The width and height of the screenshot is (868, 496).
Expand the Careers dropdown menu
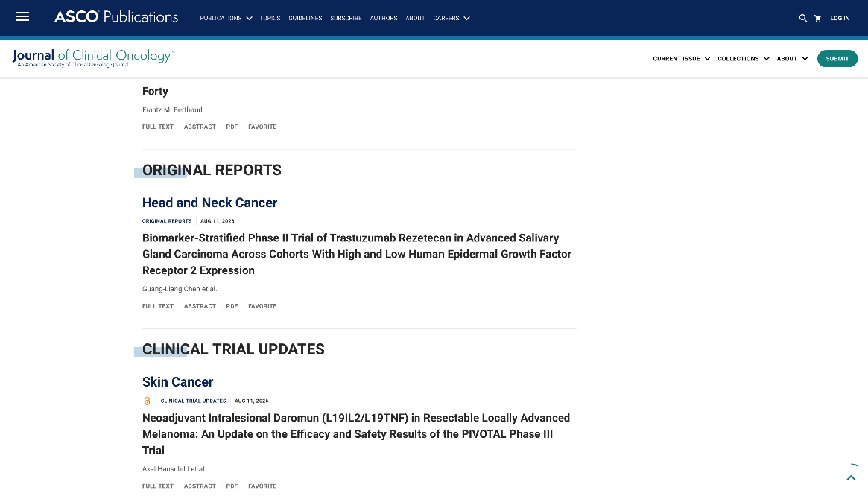452,19
